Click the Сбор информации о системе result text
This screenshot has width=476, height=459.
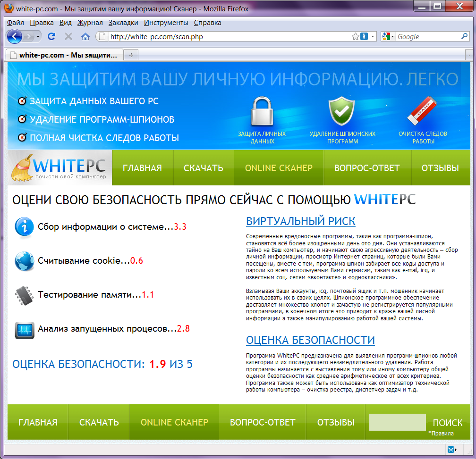click(112, 227)
